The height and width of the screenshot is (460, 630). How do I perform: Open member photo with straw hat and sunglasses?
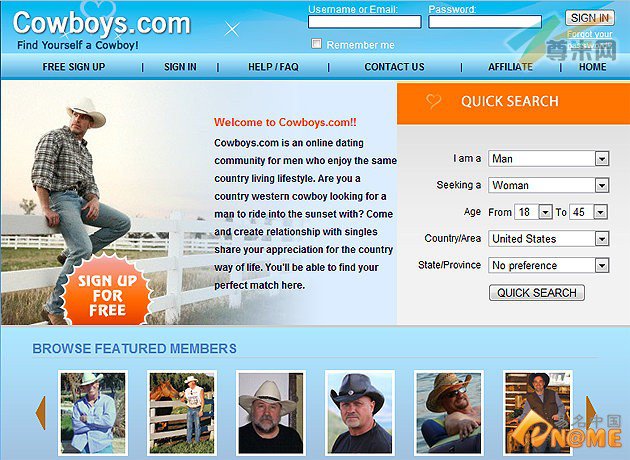pos(449,413)
